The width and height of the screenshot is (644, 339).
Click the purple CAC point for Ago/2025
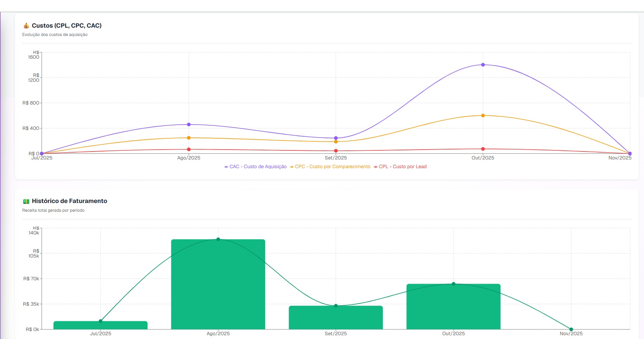coord(189,125)
